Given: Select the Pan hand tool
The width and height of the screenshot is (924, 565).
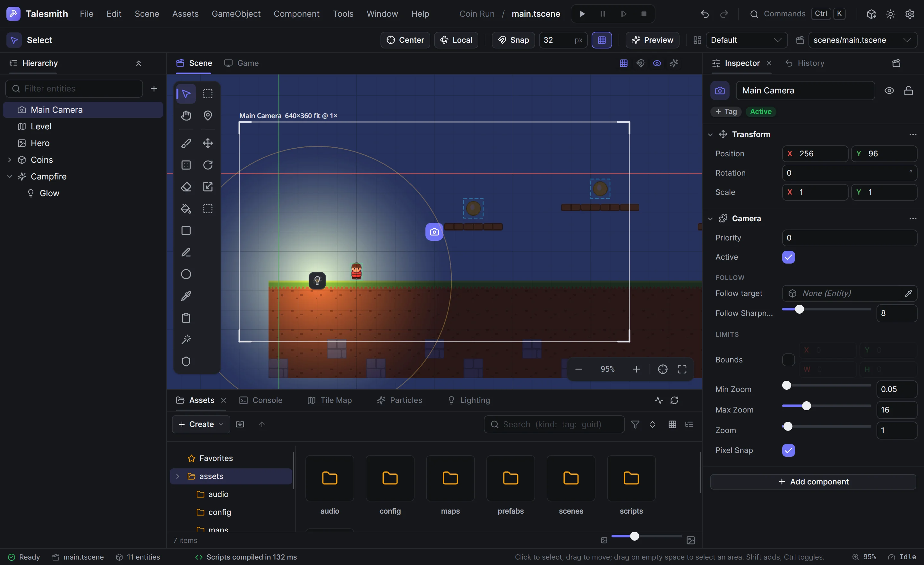Looking at the screenshot, I should coord(186,116).
